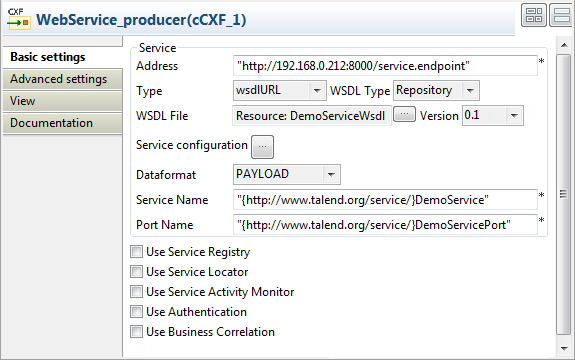Click the WebService_producer(cCXF_1) title text
The width and height of the screenshot is (575, 360).
[141, 20]
